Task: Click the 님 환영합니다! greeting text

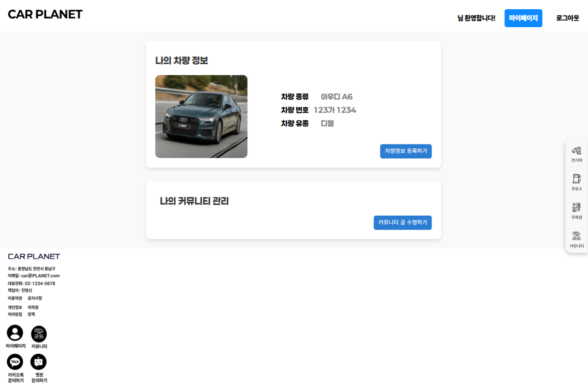Action: (x=476, y=18)
